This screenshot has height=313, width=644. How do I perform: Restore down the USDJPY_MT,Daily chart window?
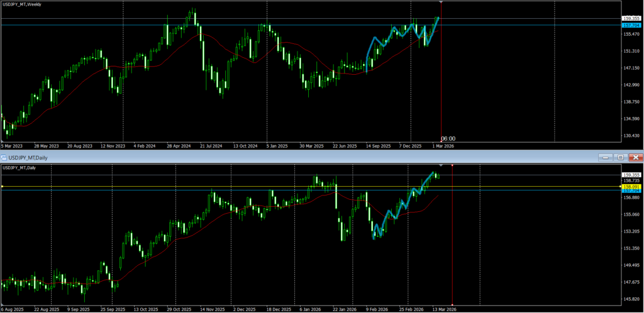coord(620,157)
